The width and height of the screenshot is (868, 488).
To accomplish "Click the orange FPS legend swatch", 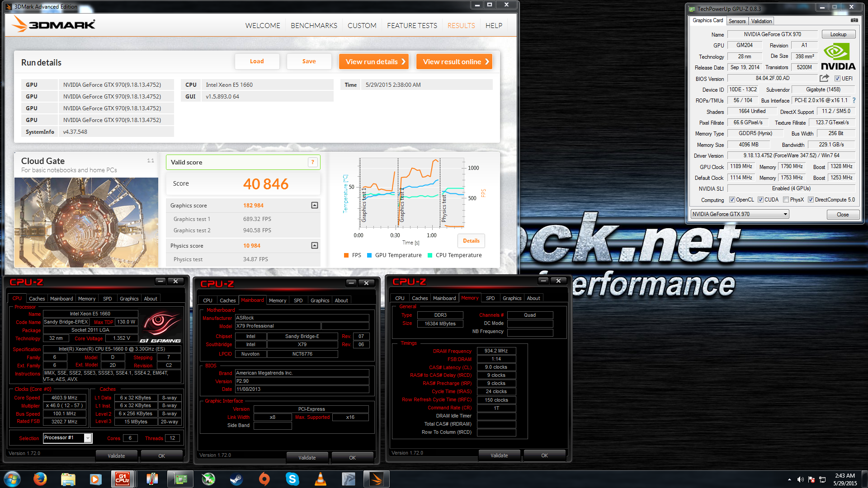I will coord(346,255).
